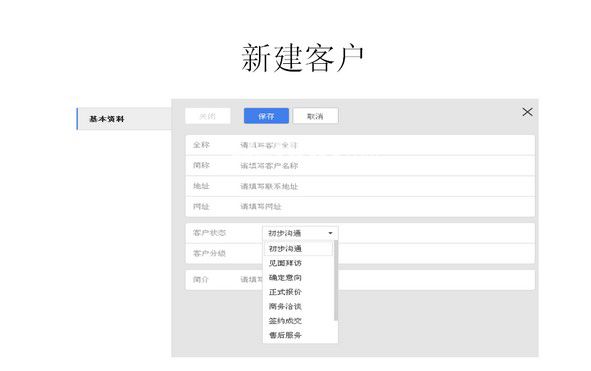
Task: Focus the 全称 input field
Action: pyautogui.click(x=360, y=145)
